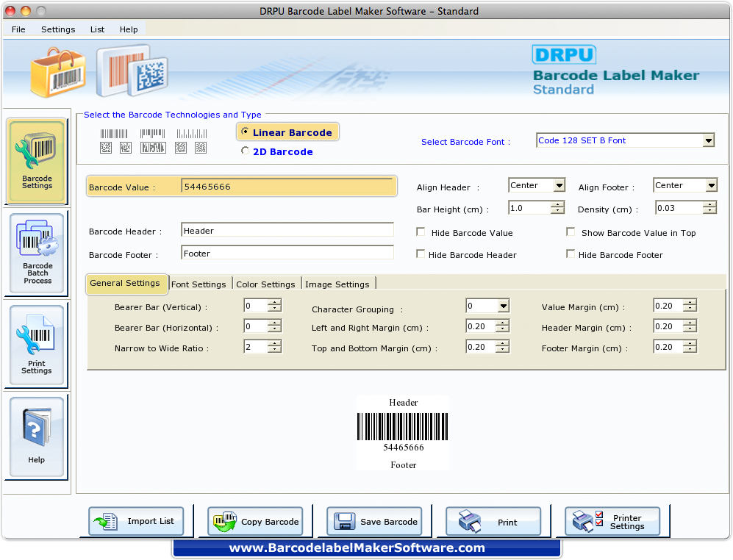Click the first linear barcode sample icon
The image size is (733, 560).
114,134
